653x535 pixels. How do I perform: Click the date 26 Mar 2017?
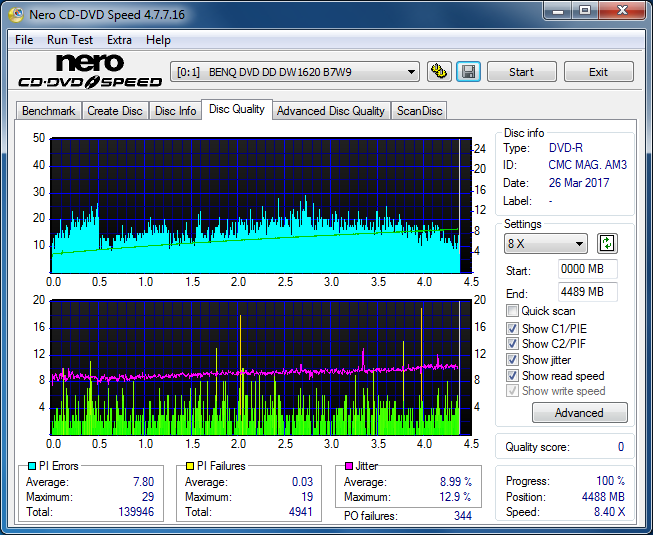(x=579, y=183)
